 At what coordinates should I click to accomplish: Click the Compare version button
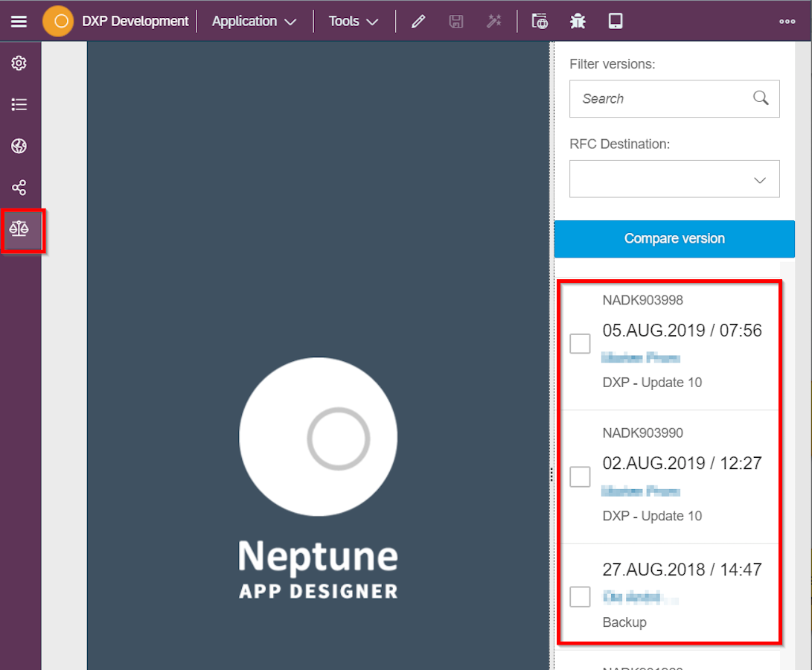(x=674, y=239)
